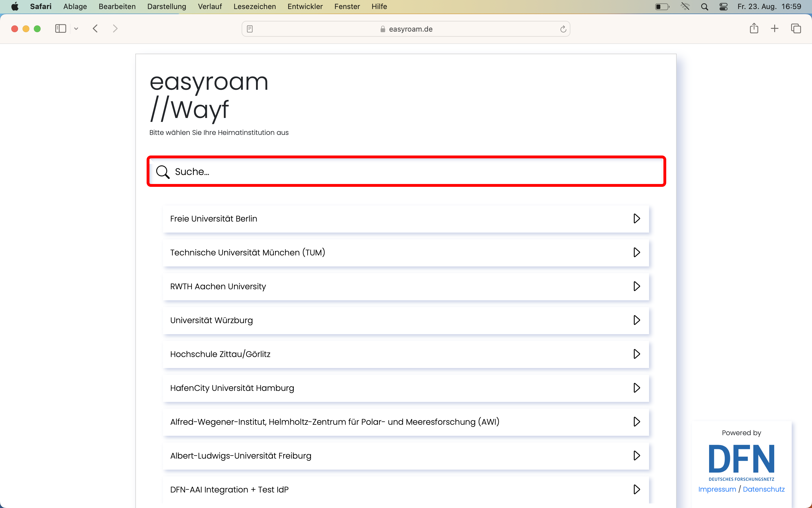Reload the easyroam.de page
Image resolution: width=812 pixels, height=508 pixels.
click(563, 29)
